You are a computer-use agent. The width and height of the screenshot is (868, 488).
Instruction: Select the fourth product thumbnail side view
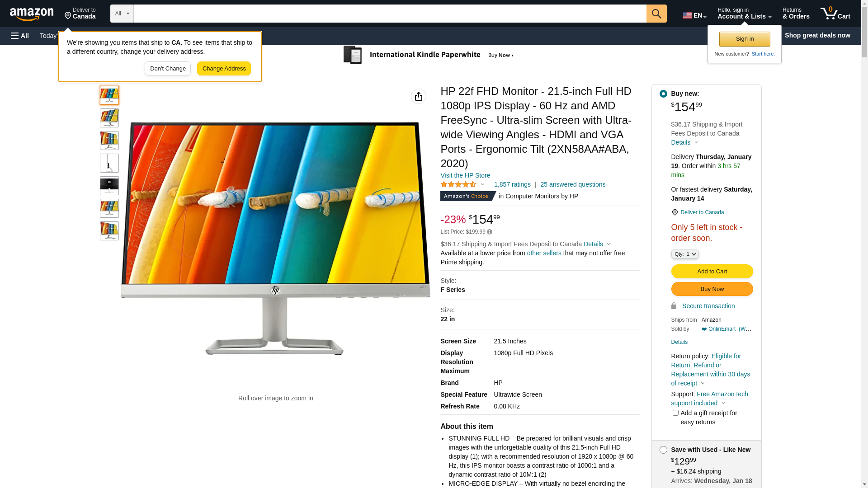(x=109, y=163)
